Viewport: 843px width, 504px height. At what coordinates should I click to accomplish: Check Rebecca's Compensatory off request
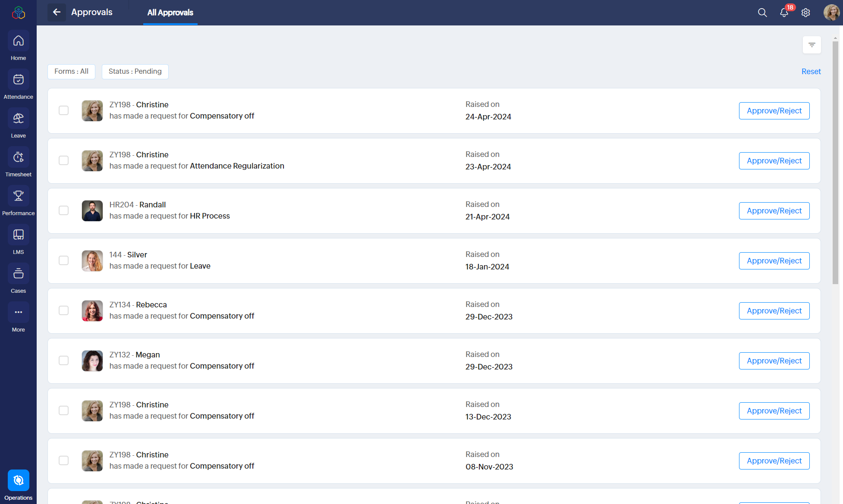[64, 310]
